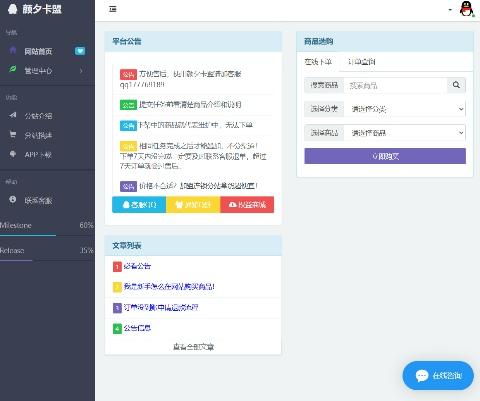Open the 公告信息 article link
This screenshot has width=480, height=401.
coord(137,328)
